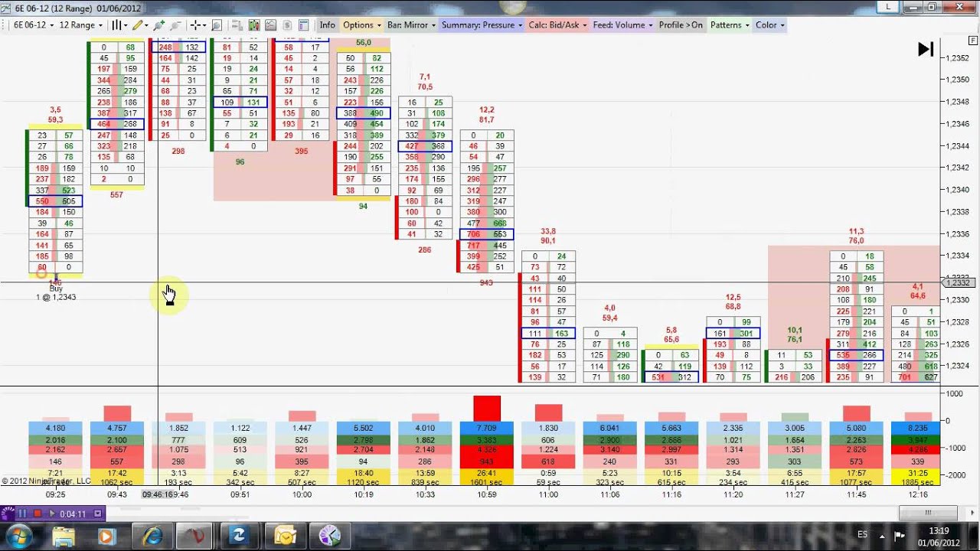Pause the screen recording
This screenshot has width=980, height=551.
click(23, 514)
